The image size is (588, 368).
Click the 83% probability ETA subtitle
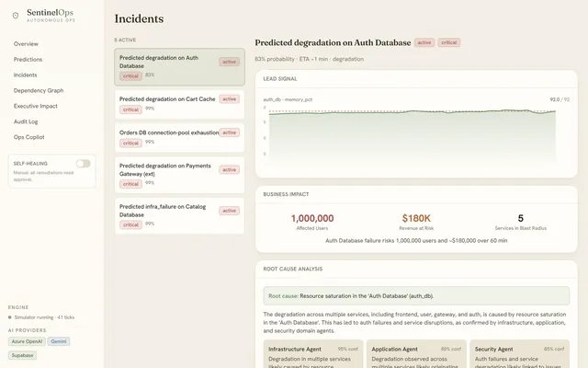309,59
